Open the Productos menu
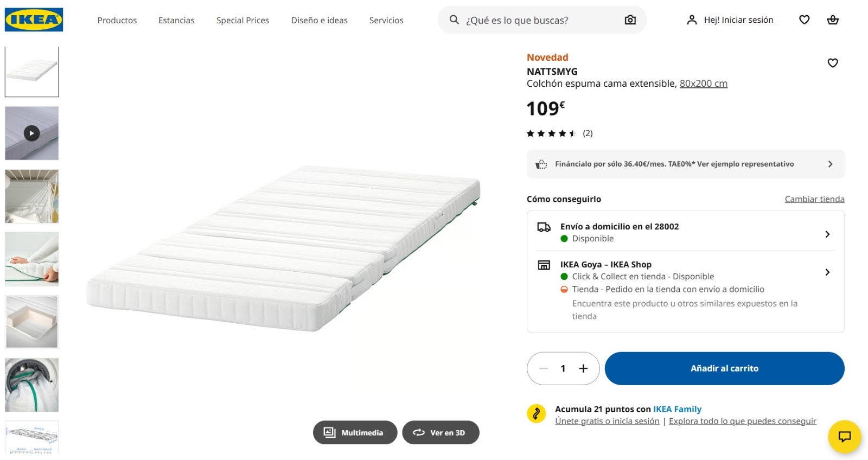 [117, 20]
